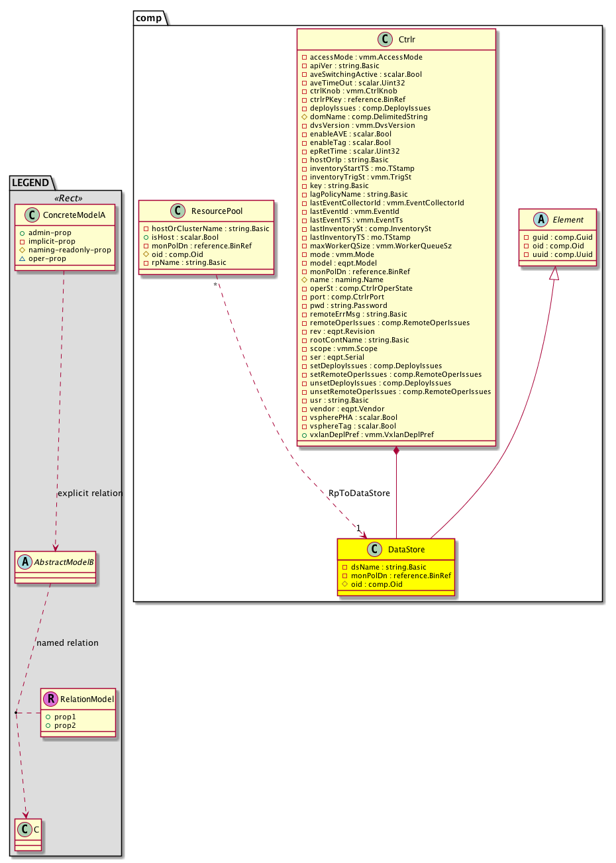
Task: Click the green circle icon before vxlanDeplPref
Action: 304,435
